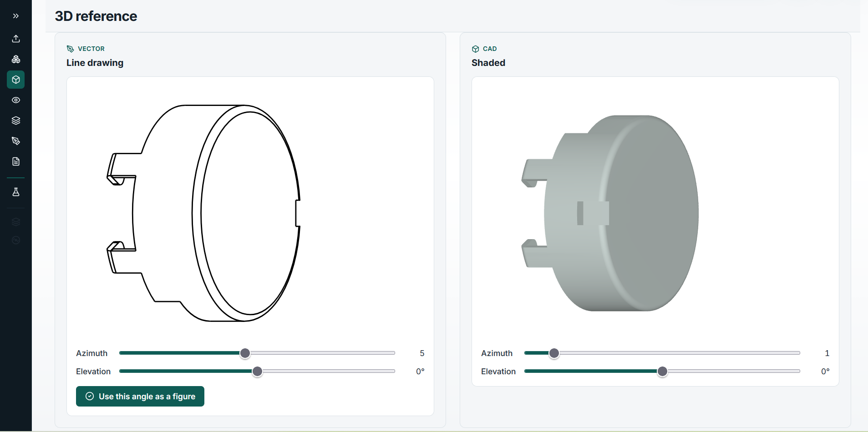Adjust the Shaded Elevation slider handle
Viewport: 868px width, 432px height.
click(662, 372)
